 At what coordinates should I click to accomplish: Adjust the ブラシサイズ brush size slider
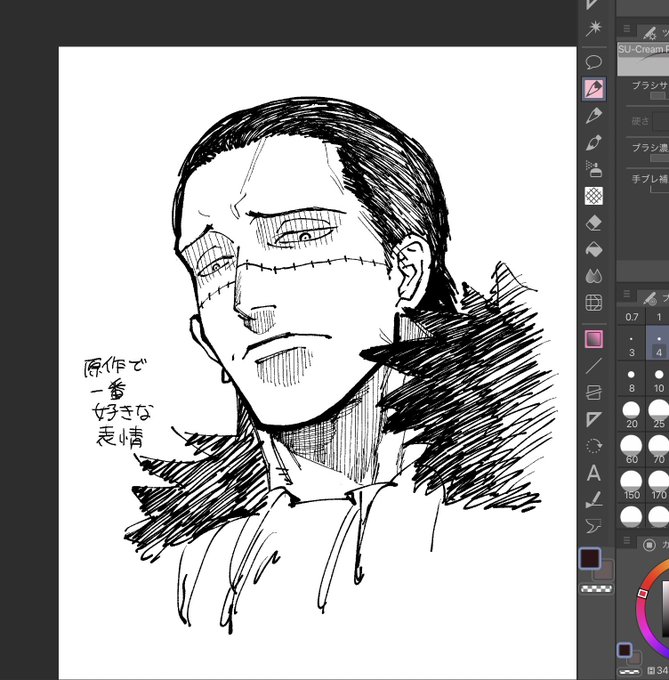tap(659, 96)
